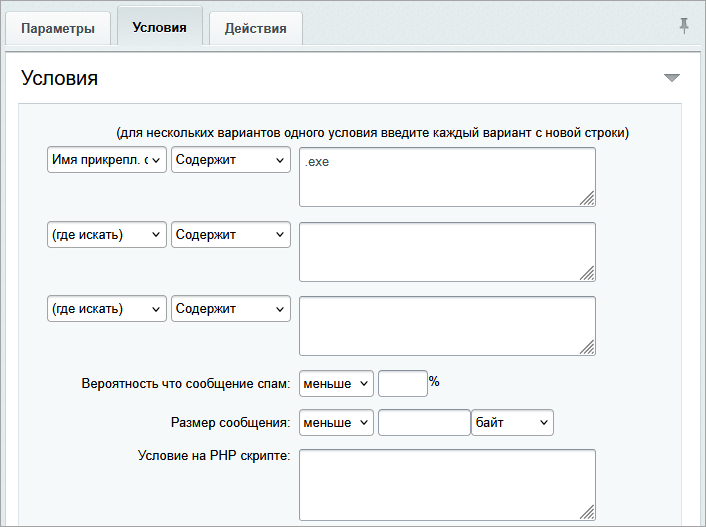This screenshot has height=527, width=706.
Task: Open the 'Имя прикрепл.' field dropdown
Action: pos(107,160)
